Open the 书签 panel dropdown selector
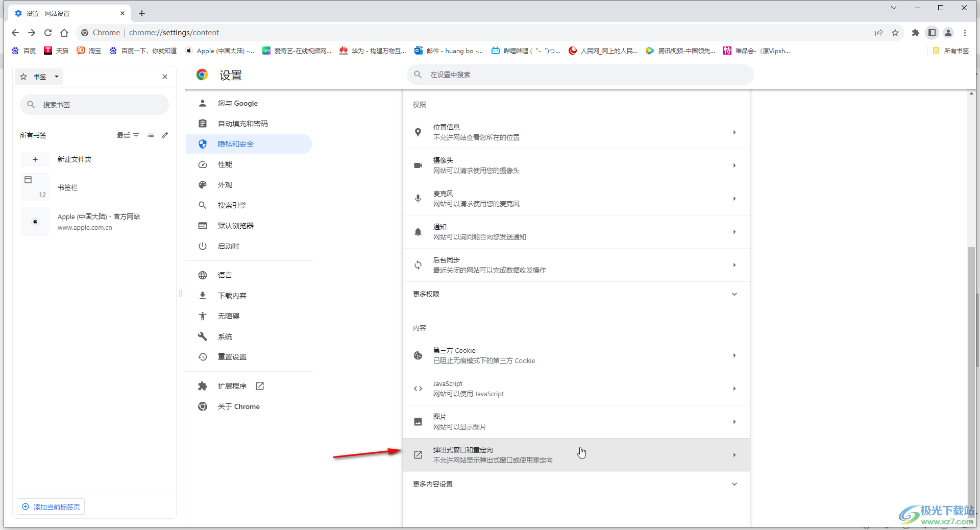980x530 pixels. pos(40,77)
